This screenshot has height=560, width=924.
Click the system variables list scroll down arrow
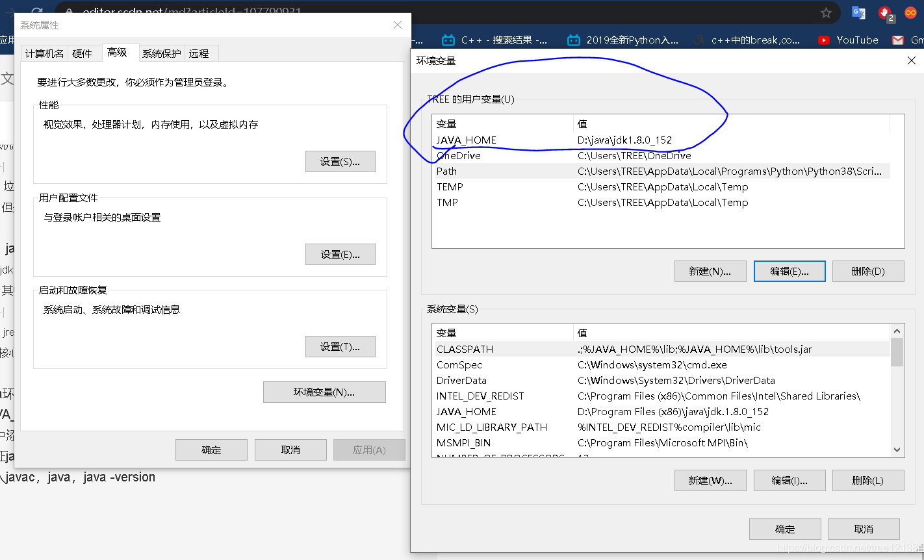click(897, 450)
